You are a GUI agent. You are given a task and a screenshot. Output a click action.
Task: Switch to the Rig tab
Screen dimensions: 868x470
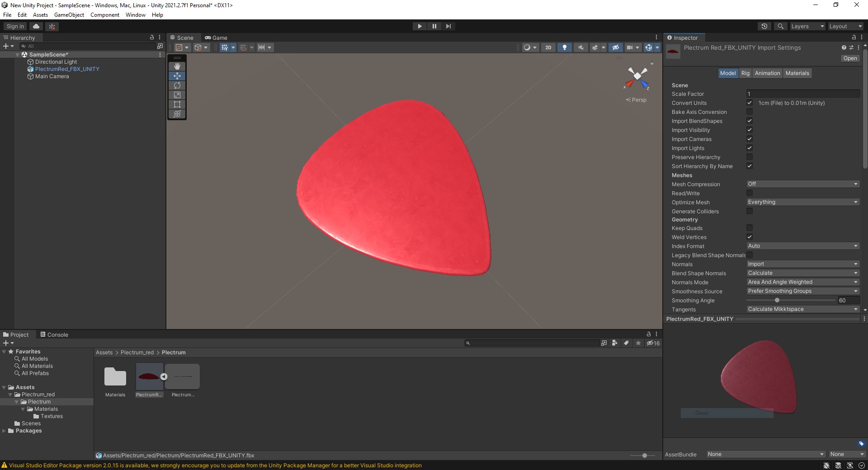coord(745,73)
